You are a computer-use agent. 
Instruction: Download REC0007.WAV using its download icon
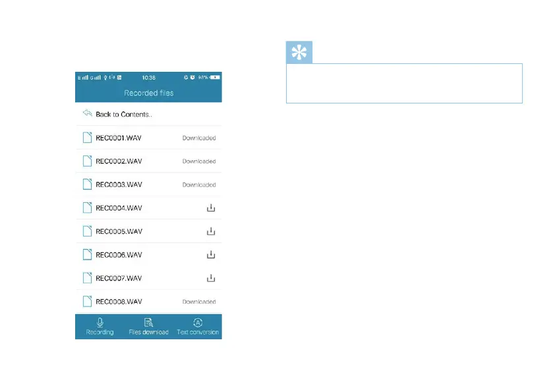[x=211, y=278]
